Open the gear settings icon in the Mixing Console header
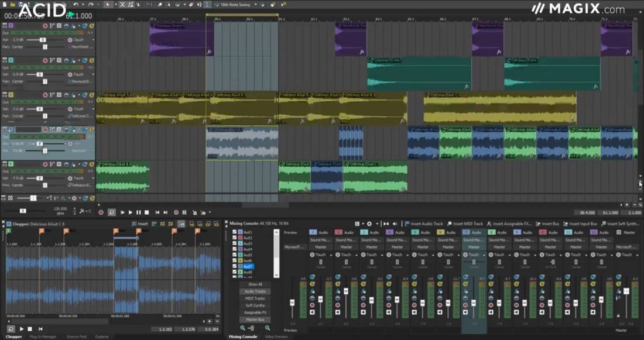The image size is (644, 340). point(369,224)
